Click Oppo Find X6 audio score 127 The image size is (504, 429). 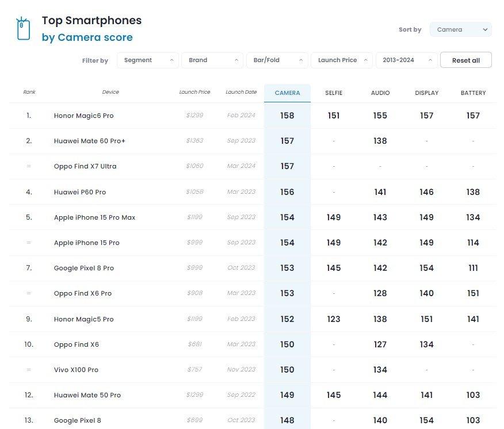[380, 344]
